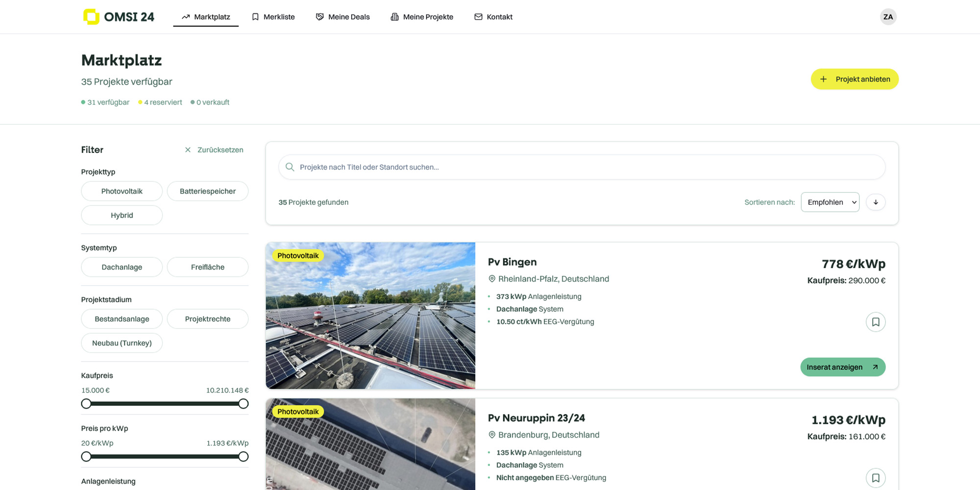Bookmark the Pv Bingen listing

pos(875,322)
